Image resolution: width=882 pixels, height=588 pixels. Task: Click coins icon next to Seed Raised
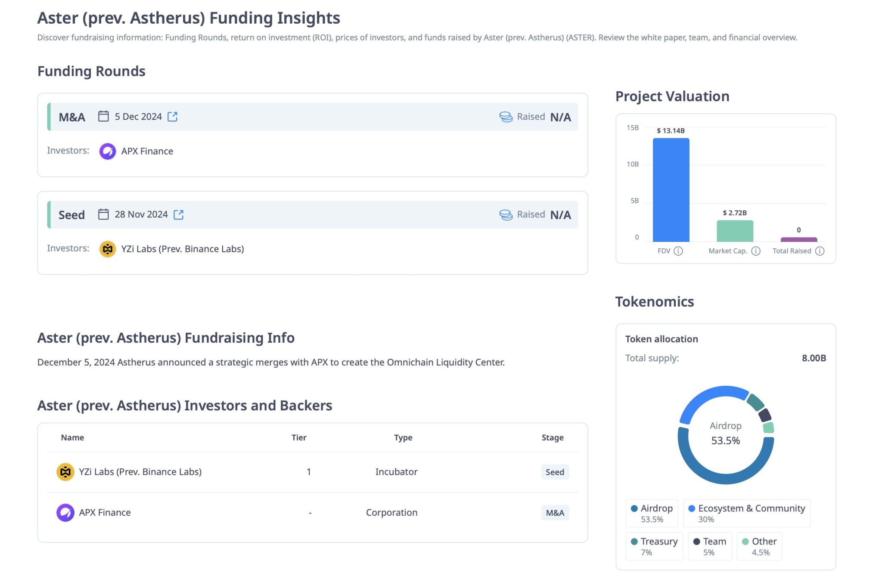[x=506, y=214]
